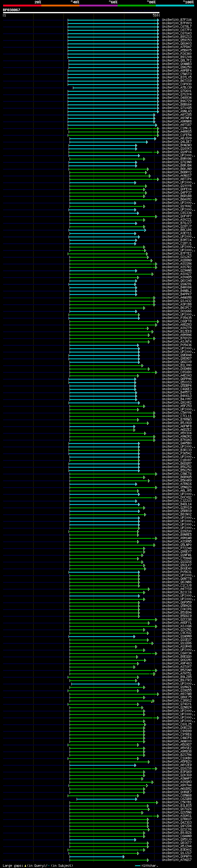Open hit UniRef100_A0NUS7

pyautogui.click(x=177, y=176)
